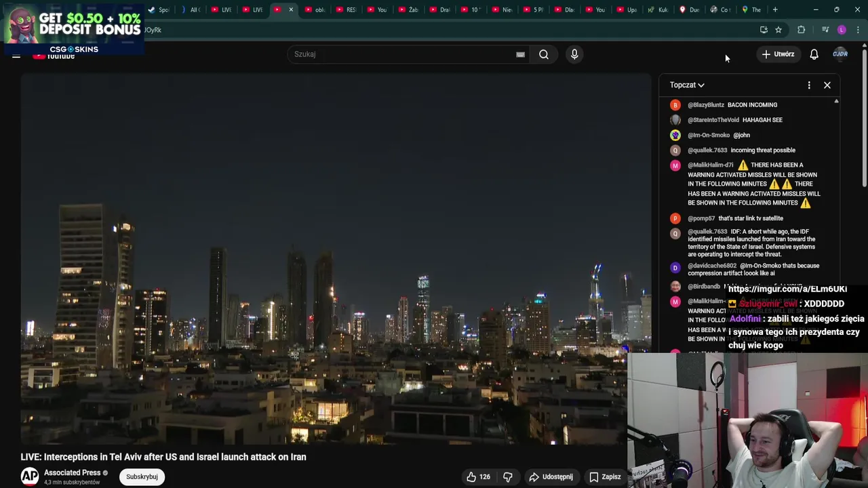
Task: Dislike the video with thumbs-down icon
Action: coord(508,476)
